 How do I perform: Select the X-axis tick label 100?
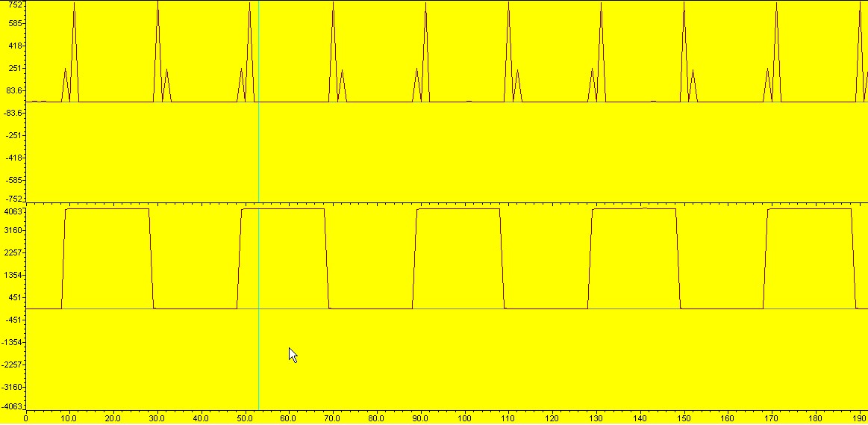[x=465, y=419]
